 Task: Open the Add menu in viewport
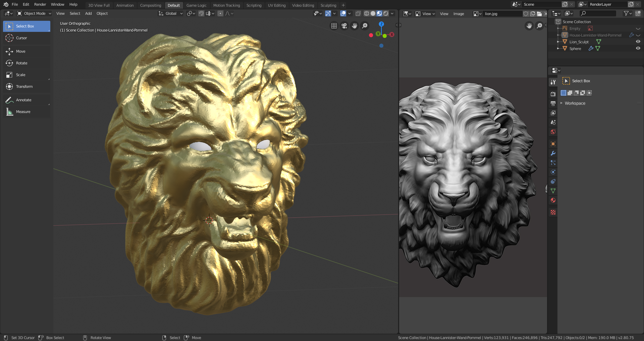(88, 13)
